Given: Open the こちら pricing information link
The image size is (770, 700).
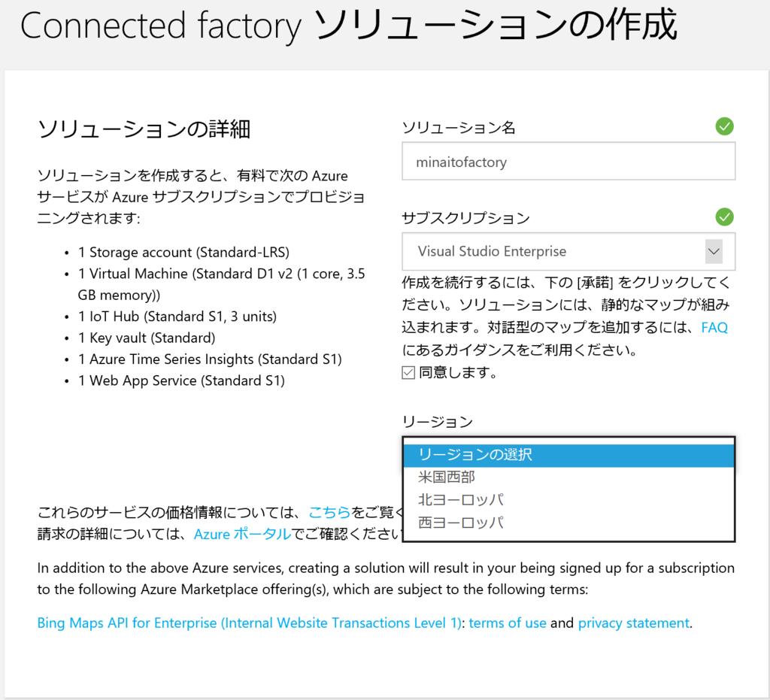Looking at the screenshot, I should click(x=329, y=512).
